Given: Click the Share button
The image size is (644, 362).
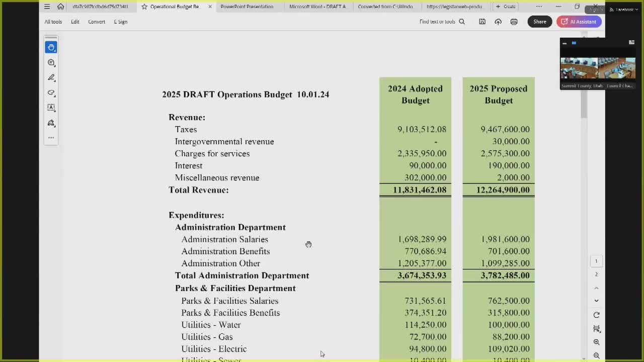Looking at the screenshot, I should [x=540, y=22].
